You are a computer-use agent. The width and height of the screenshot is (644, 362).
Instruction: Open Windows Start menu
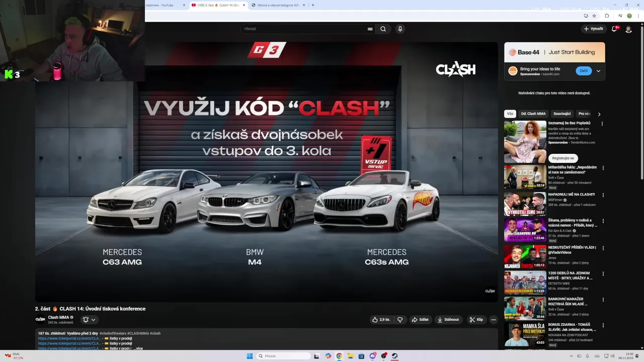point(250,356)
